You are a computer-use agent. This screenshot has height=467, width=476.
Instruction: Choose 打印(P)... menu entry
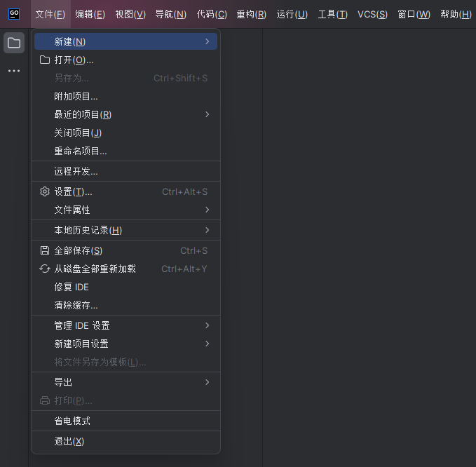(x=125, y=400)
